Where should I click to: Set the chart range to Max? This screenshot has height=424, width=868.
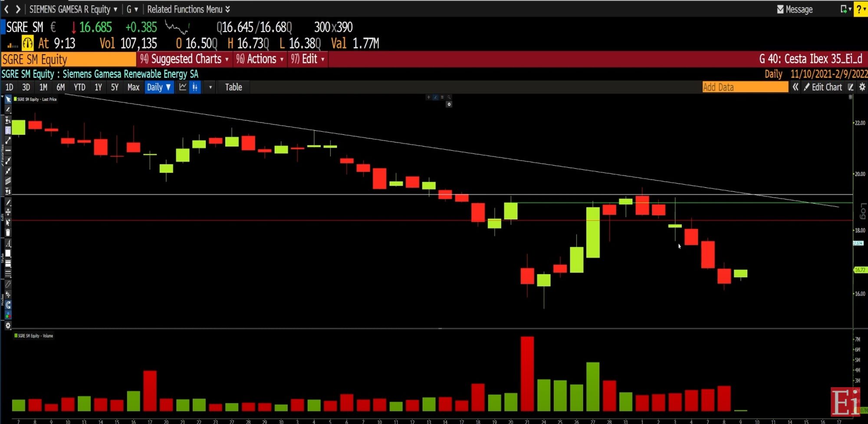pyautogui.click(x=133, y=87)
